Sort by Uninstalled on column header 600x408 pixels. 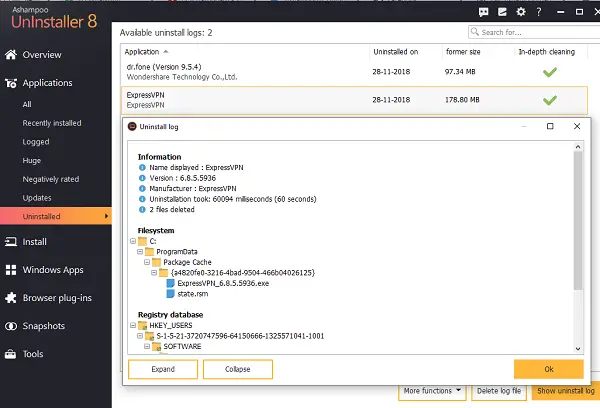click(396, 52)
